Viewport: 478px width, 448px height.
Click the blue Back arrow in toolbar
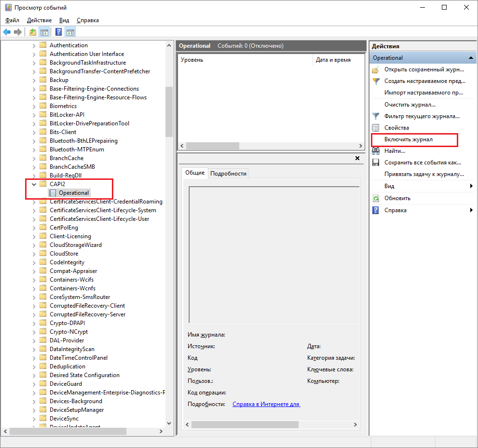[x=7, y=32]
